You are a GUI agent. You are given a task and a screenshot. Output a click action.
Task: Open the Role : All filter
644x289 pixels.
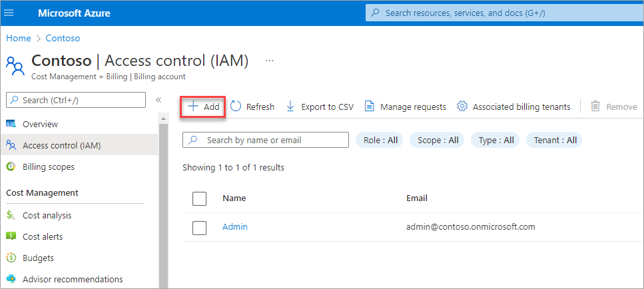(x=380, y=140)
